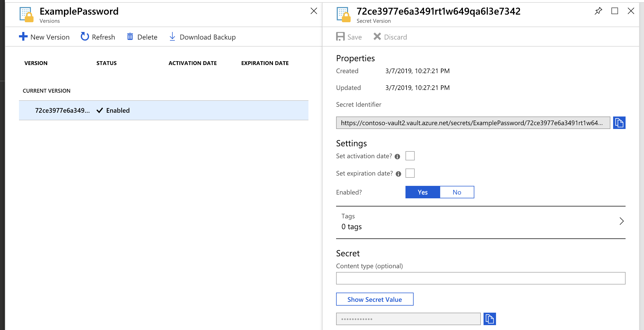Copy the hidden secret value

[490, 319]
